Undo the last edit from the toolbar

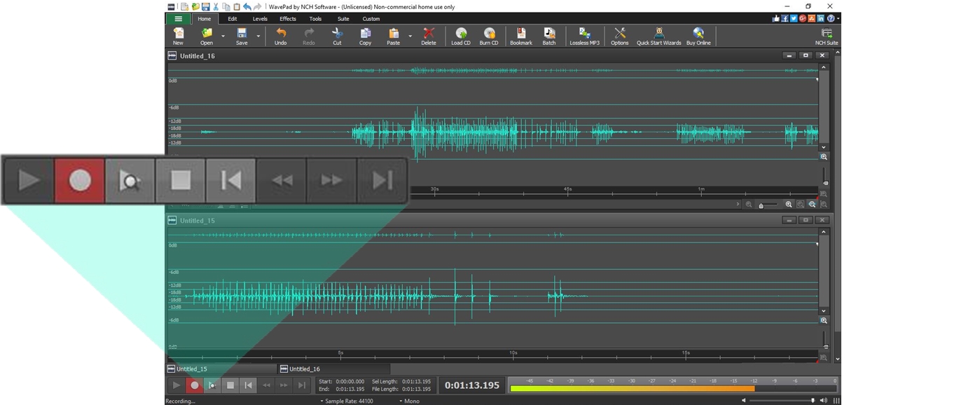click(280, 36)
